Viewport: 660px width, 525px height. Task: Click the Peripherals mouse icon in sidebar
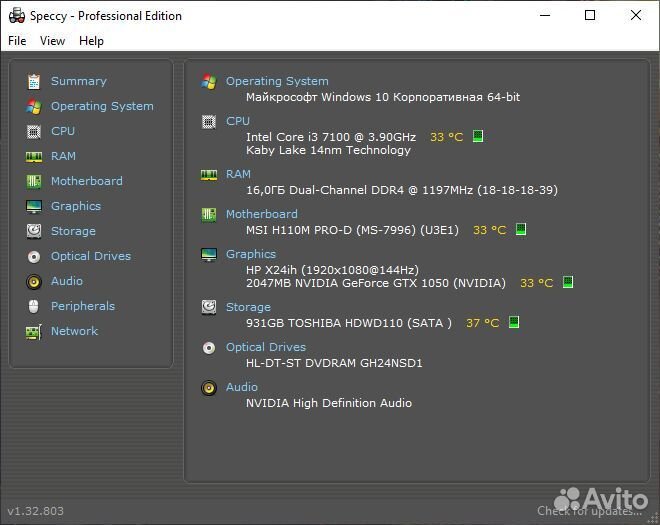pyautogui.click(x=34, y=306)
